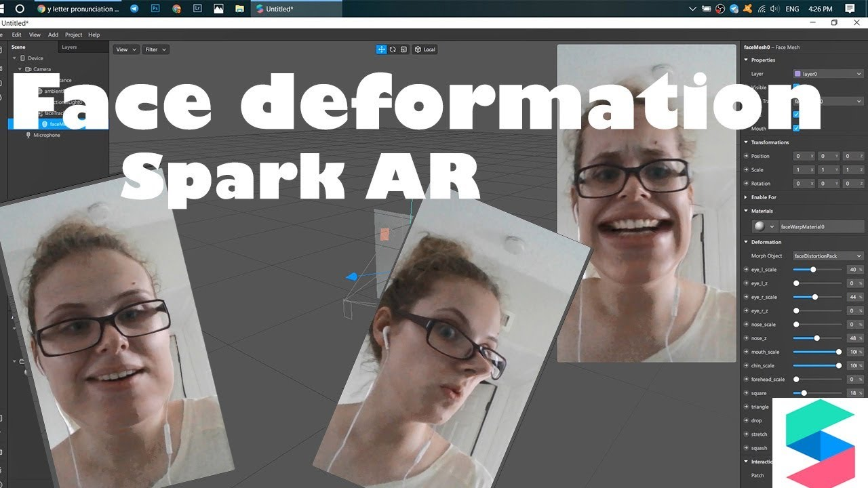Open the Windows notification center

coord(850,9)
